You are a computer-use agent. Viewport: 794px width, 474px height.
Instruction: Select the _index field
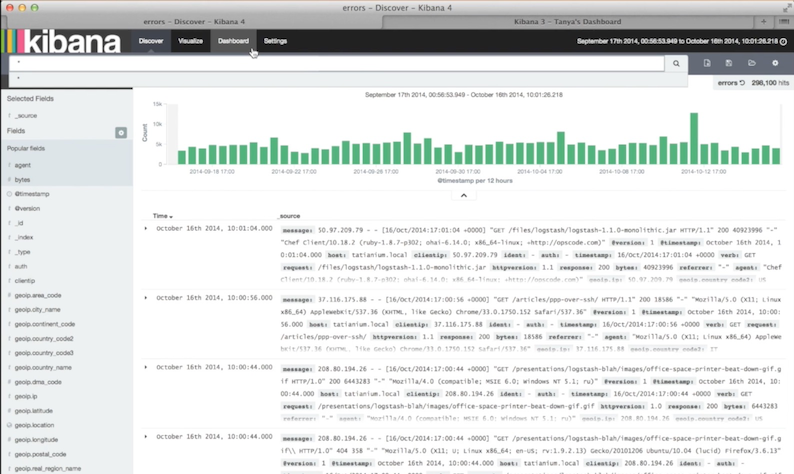pos(24,238)
